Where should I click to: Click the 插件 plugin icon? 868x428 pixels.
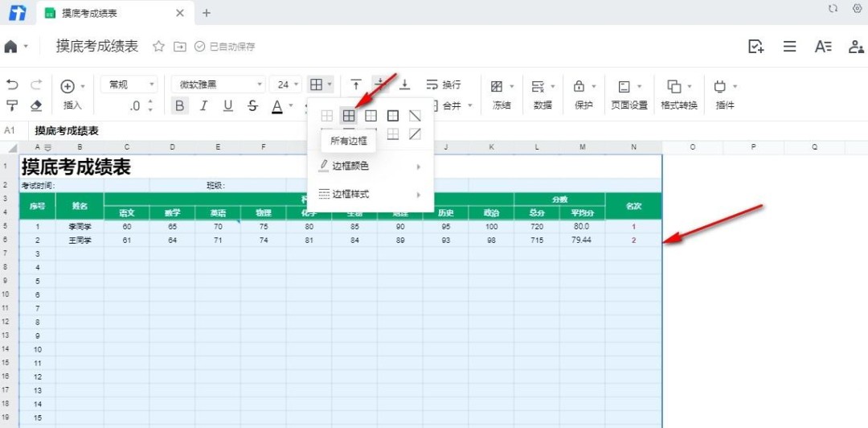(719, 87)
